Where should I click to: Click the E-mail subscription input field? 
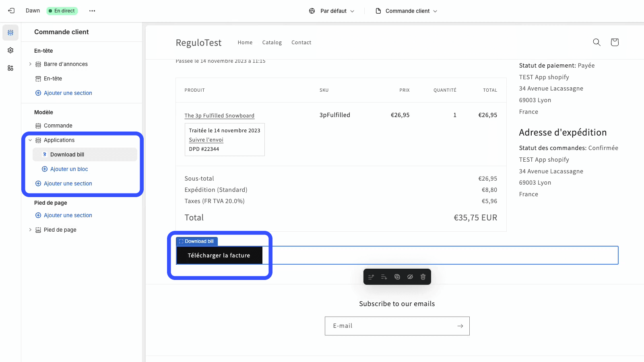388,326
